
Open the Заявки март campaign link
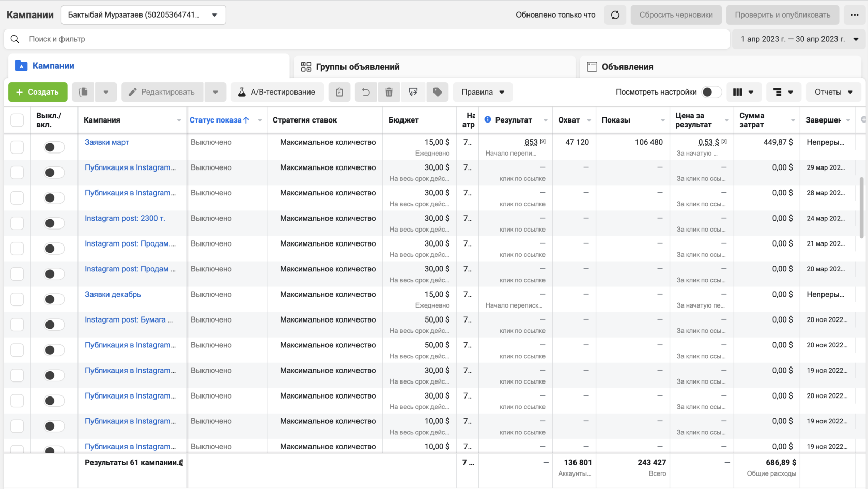tap(106, 142)
